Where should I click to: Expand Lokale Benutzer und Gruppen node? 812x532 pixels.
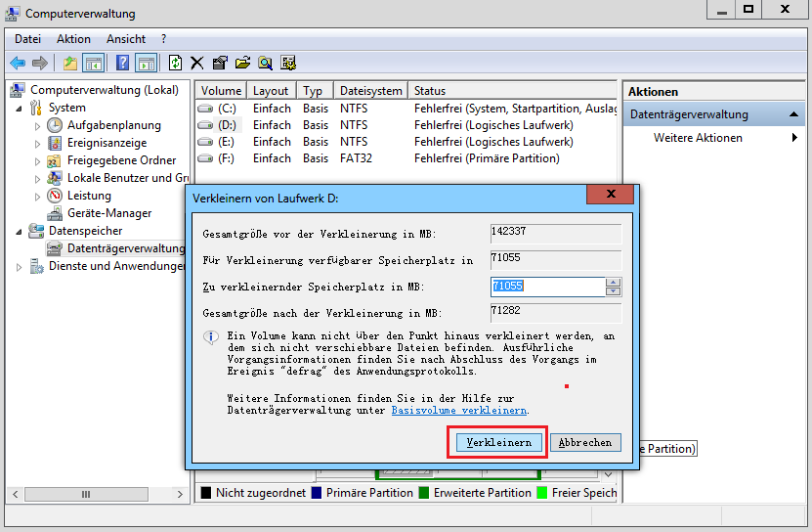coord(37,179)
